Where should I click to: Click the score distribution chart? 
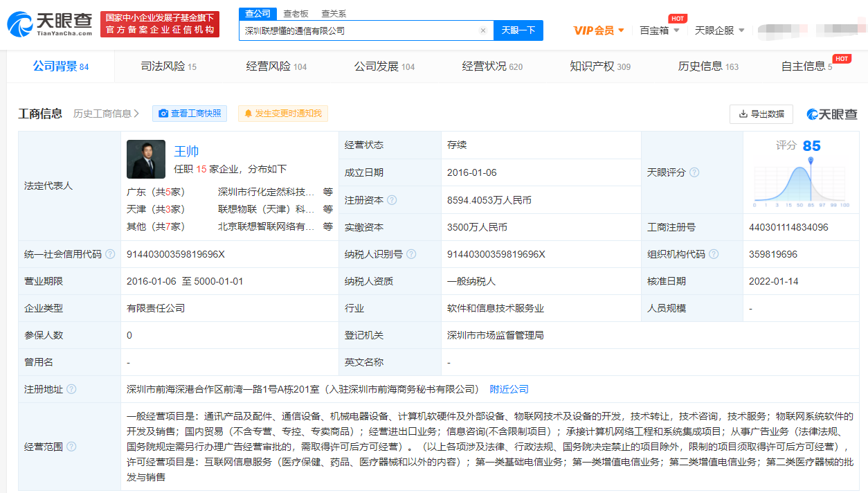(801, 182)
